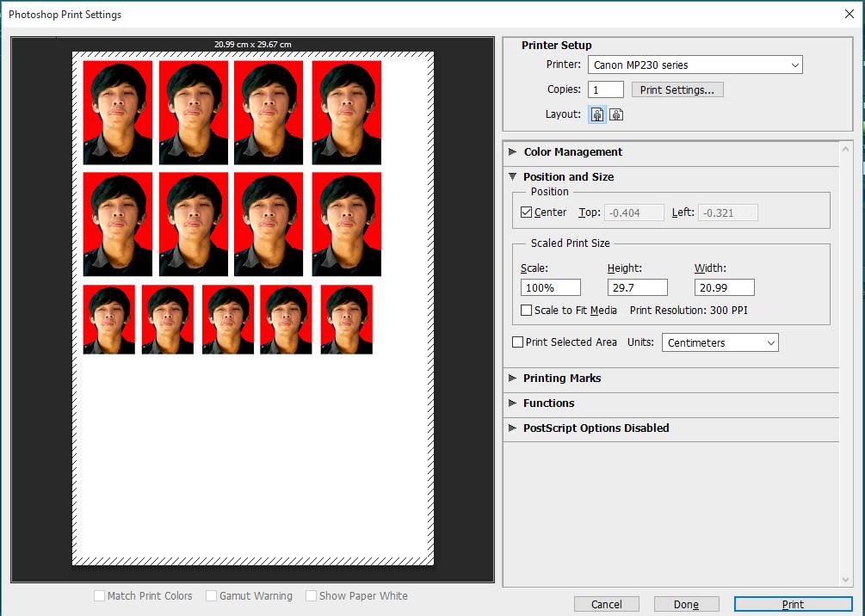Screen dimensions: 865x616
Task: Click the Left position field
Action: (727, 213)
